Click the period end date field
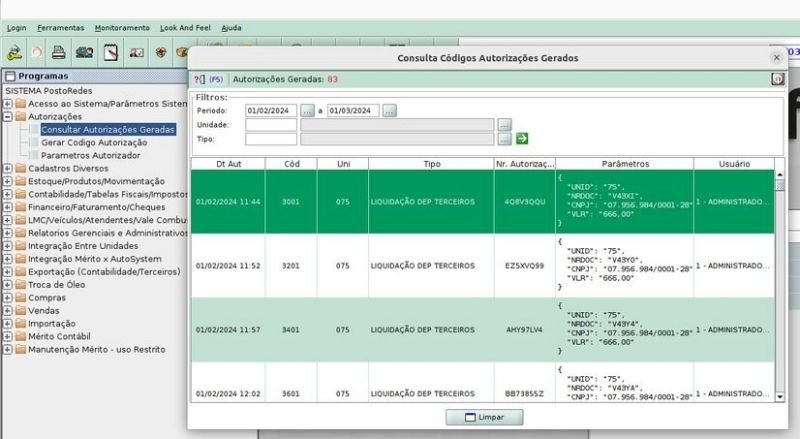The height and width of the screenshot is (439, 800). click(x=353, y=110)
